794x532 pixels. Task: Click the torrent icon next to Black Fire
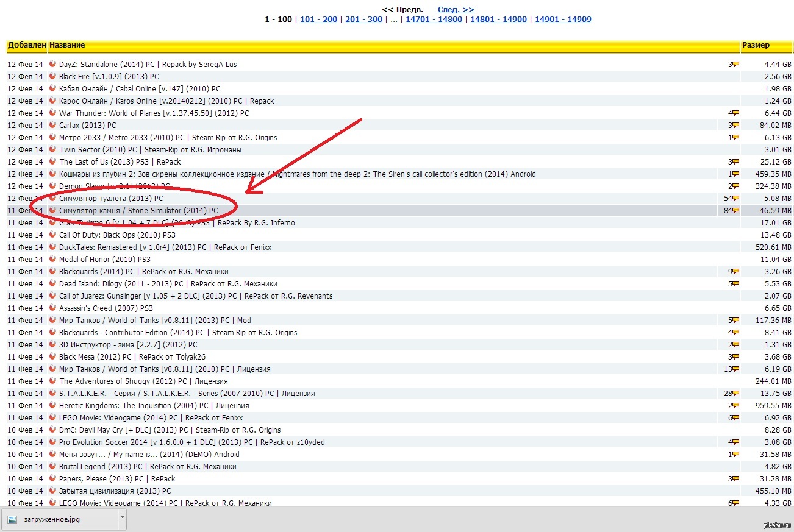click(x=52, y=76)
